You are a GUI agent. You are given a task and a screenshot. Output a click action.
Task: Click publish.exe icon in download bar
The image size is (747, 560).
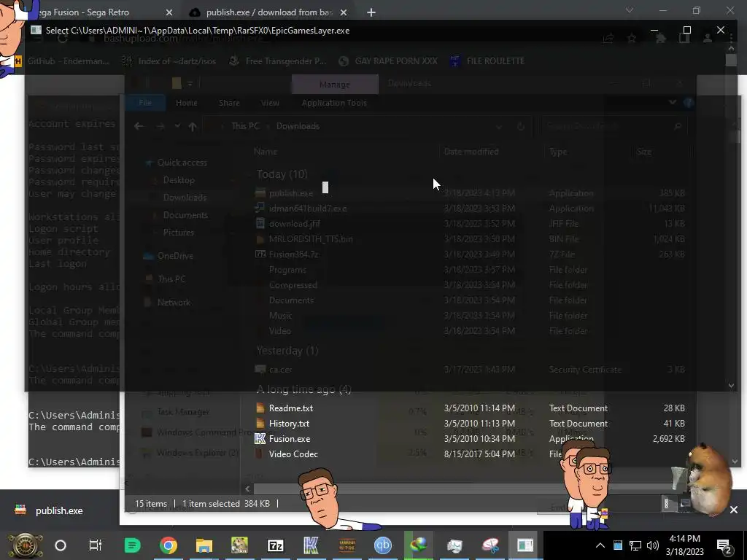click(20, 510)
